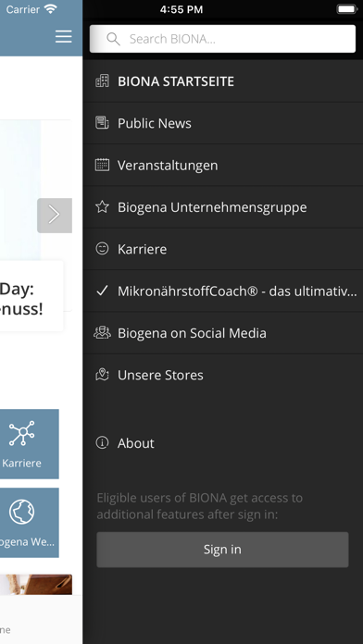Tap the 4:55 PM clock
Image resolution: width=363 pixels, height=644 pixels.
point(181,9)
